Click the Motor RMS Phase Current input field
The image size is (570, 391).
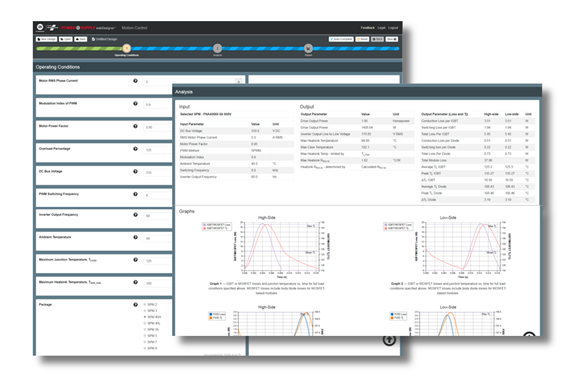pyautogui.click(x=193, y=82)
